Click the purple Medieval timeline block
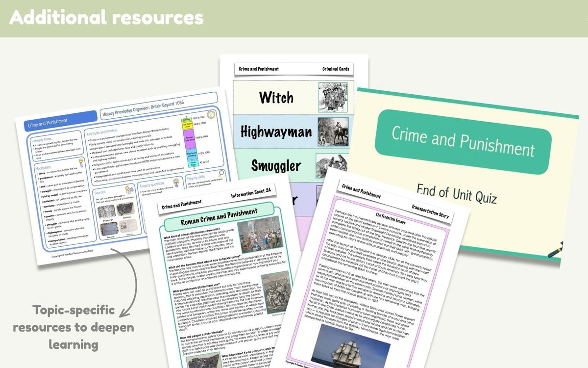 click(x=189, y=139)
